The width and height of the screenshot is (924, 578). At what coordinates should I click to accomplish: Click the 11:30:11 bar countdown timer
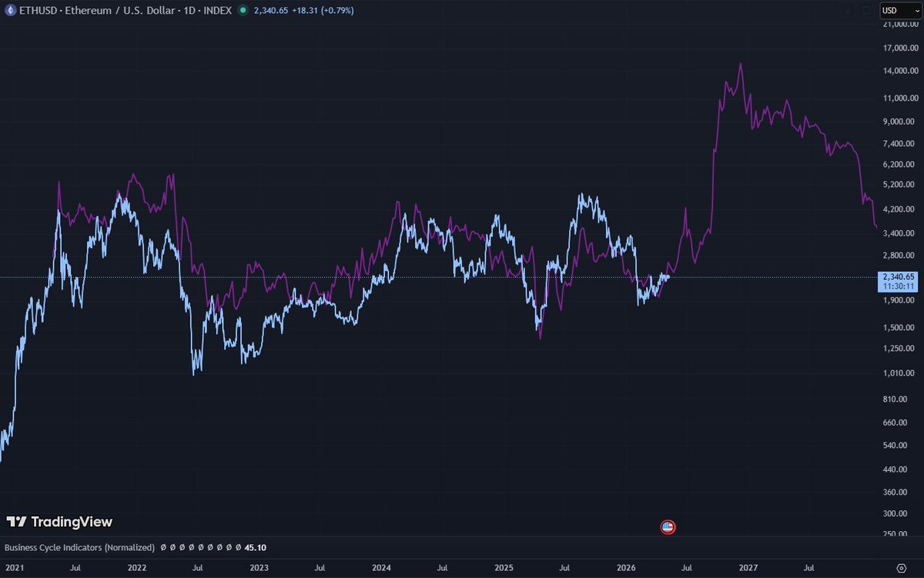tap(899, 286)
